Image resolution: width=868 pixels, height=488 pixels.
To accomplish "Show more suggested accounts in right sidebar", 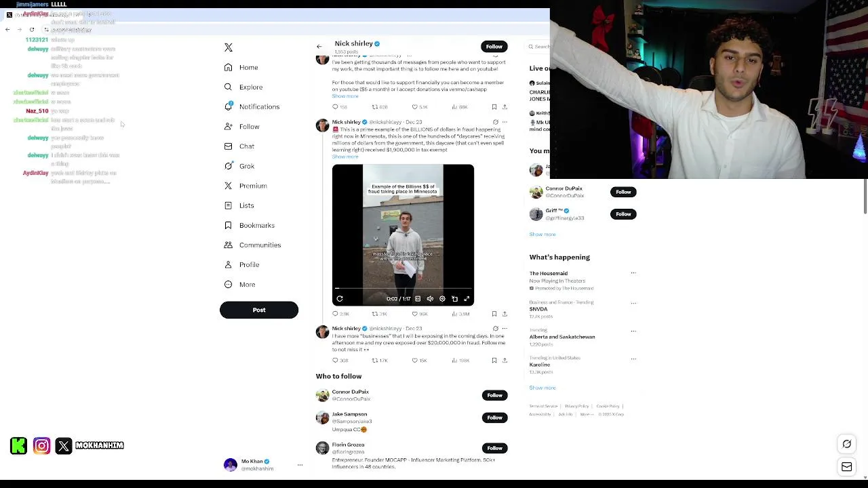I will coord(542,235).
